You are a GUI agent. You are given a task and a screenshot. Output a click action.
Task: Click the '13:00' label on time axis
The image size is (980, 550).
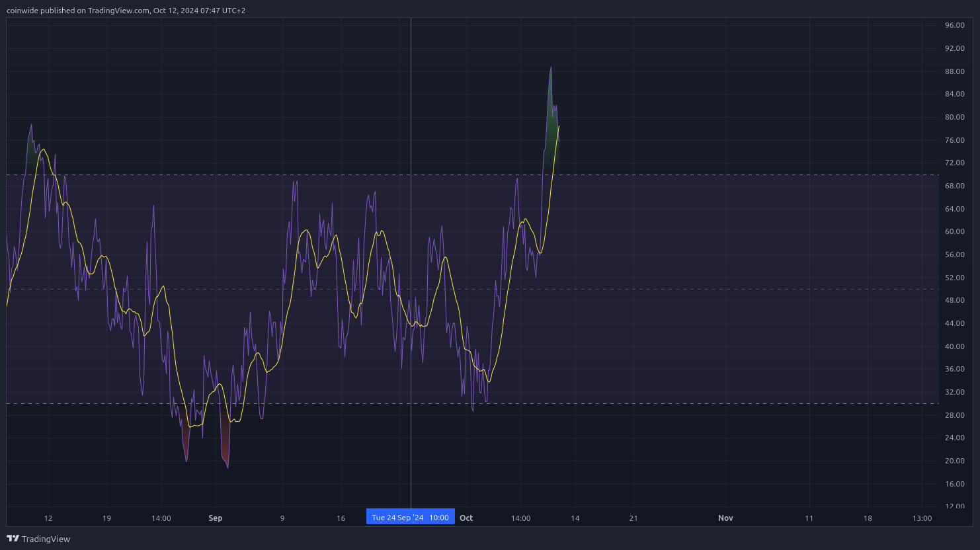pos(922,518)
